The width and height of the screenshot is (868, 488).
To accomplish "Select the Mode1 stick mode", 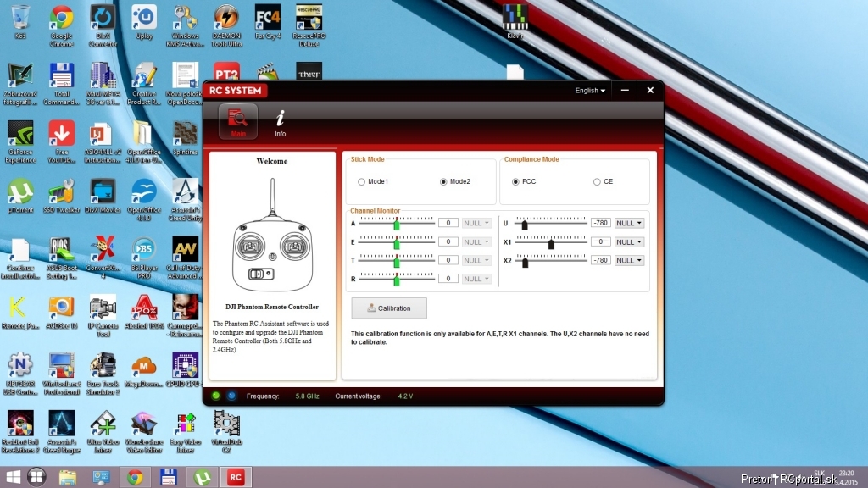I will pos(373,181).
